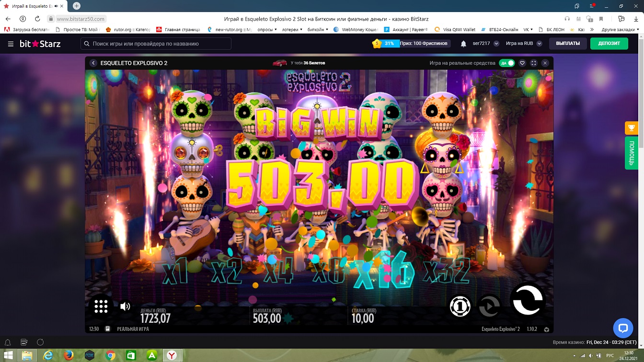Open the bet chip selector
The width and height of the screenshot is (644, 362).
460,306
